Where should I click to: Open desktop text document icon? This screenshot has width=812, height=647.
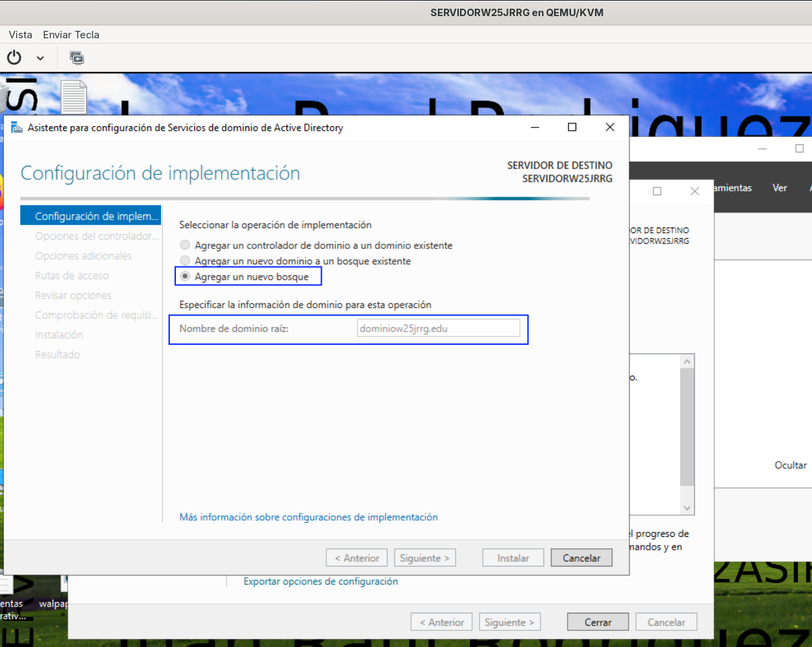click(74, 98)
